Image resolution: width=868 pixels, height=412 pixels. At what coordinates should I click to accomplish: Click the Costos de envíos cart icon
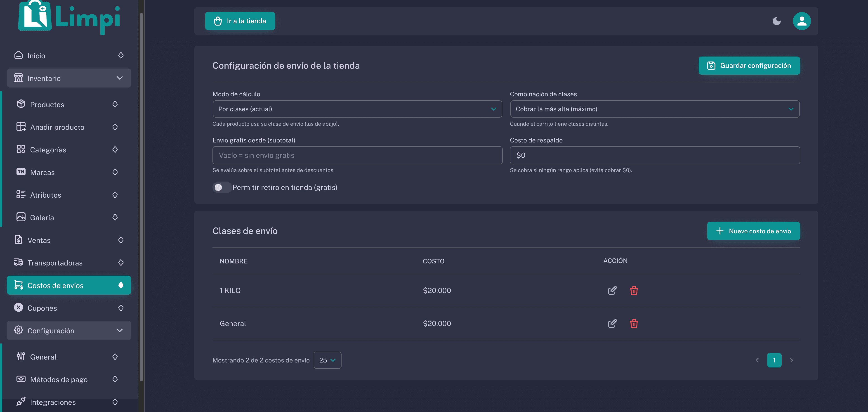[19, 285]
